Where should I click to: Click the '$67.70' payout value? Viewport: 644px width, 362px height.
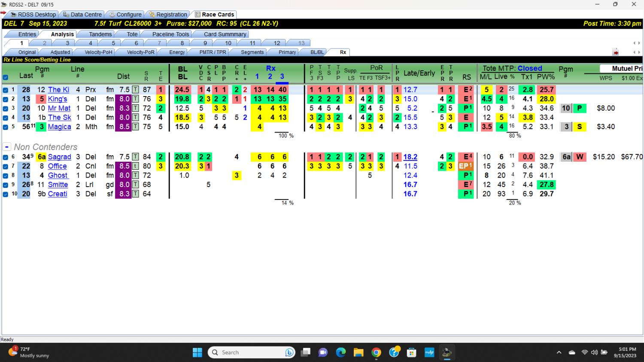coord(632,157)
